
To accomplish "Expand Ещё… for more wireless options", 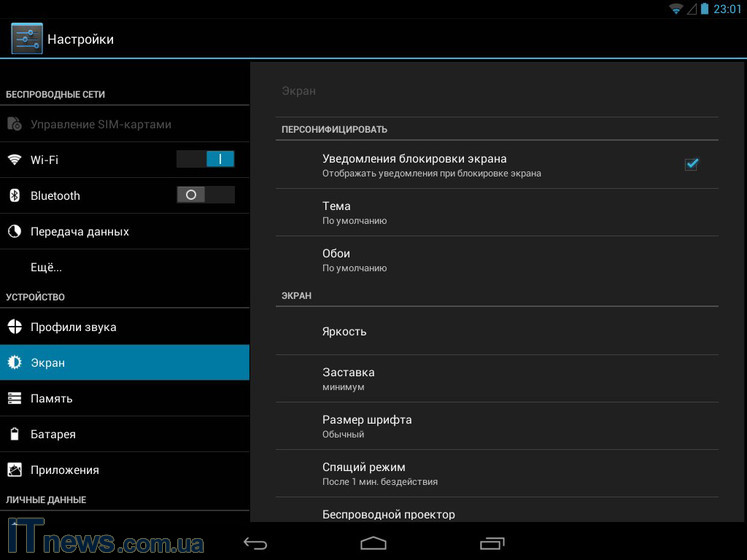I will tap(46, 267).
